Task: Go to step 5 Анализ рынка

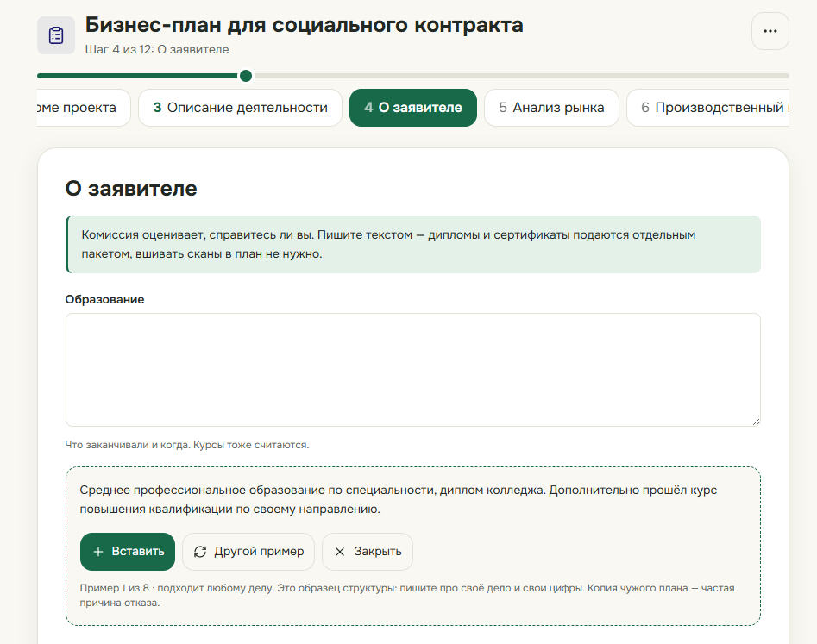Action: pyautogui.click(x=552, y=108)
